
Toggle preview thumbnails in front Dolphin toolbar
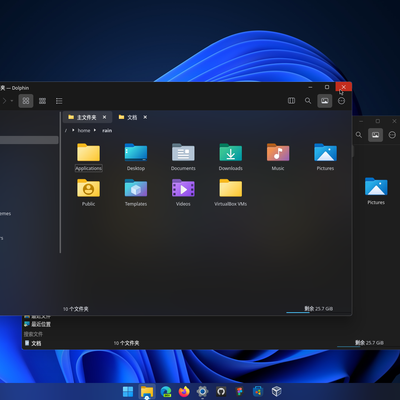point(325,101)
